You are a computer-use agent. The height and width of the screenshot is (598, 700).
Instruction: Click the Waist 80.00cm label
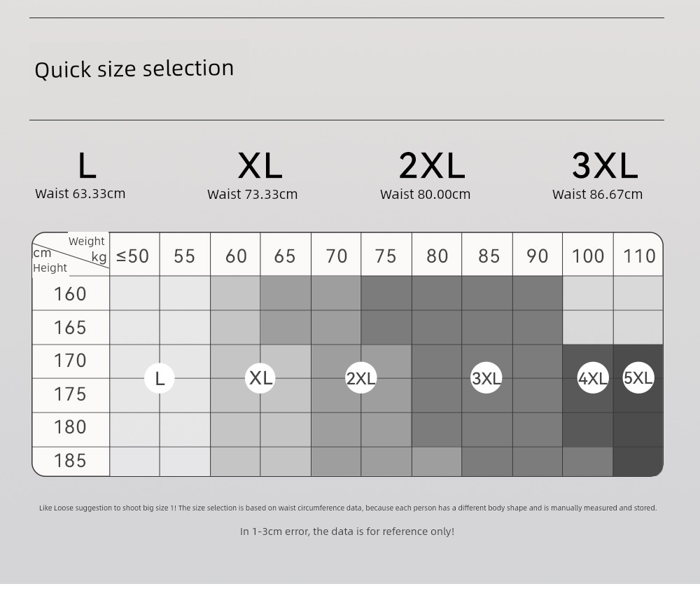click(x=425, y=194)
